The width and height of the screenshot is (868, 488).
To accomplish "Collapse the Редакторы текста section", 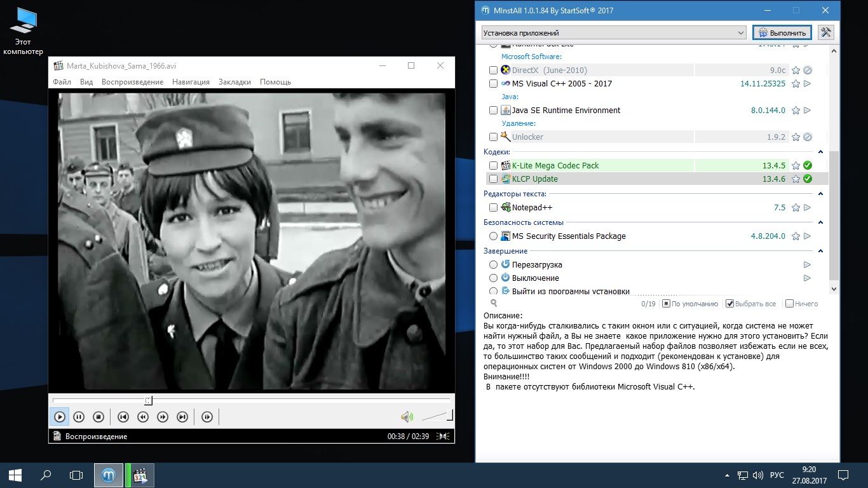I will tap(820, 194).
